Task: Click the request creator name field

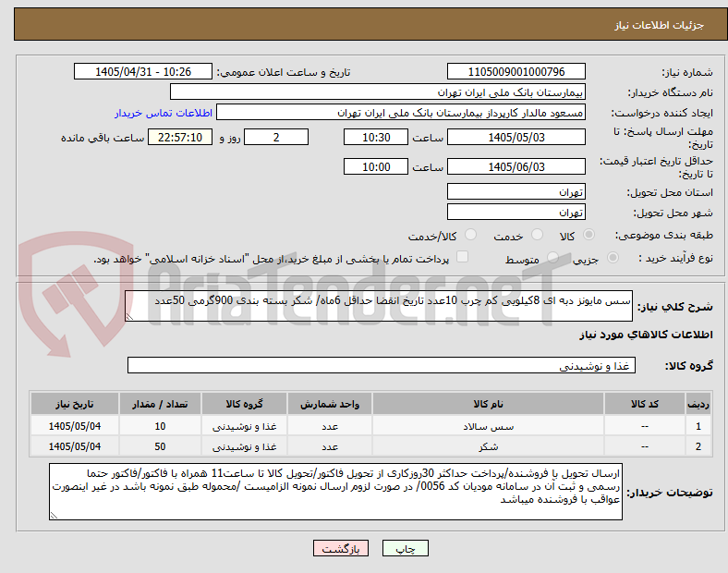Action: pyautogui.click(x=401, y=113)
